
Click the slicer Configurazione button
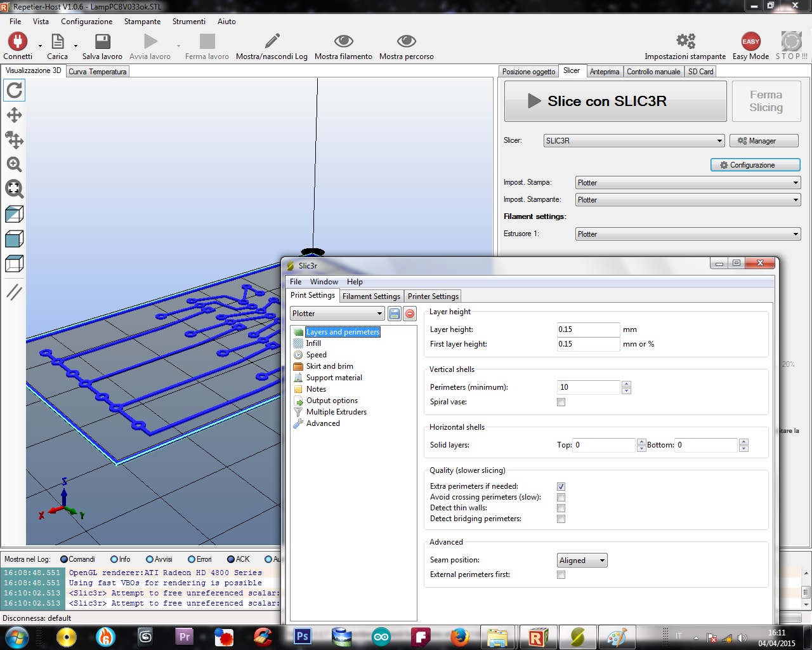(755, 165)
